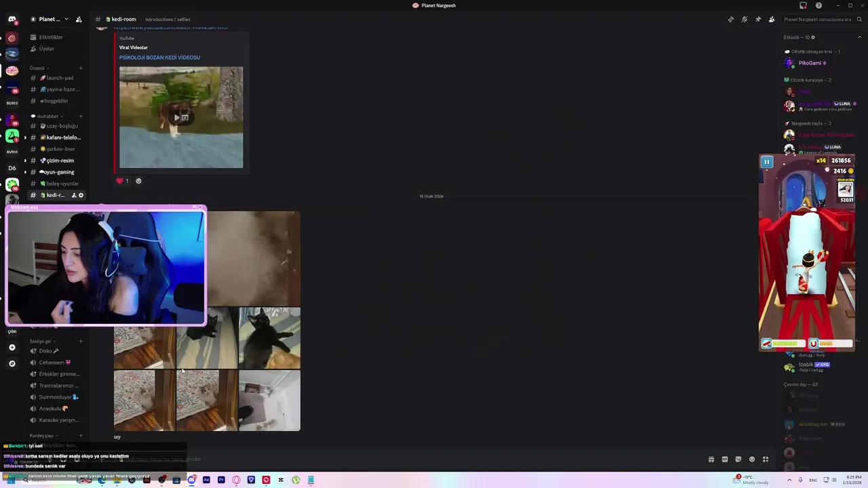This screenshot has height=488, width=868.
Task: Open the bottom-right white room photo thumbnail
Action: click(269, 401)
